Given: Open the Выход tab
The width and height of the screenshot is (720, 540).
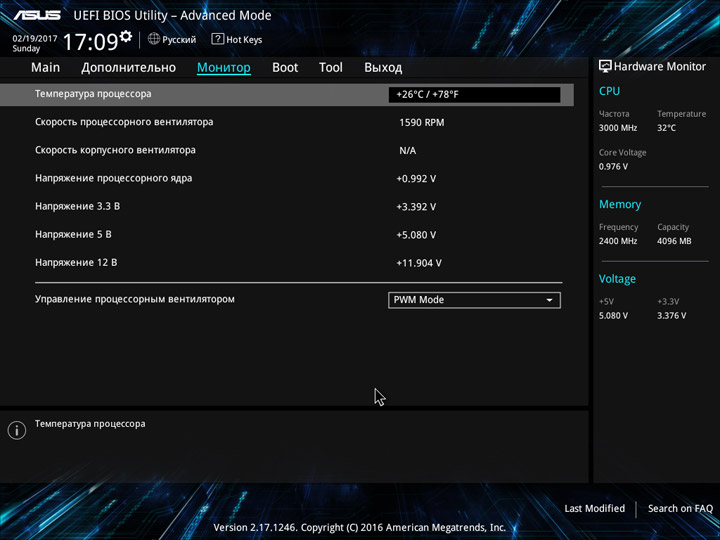Looking at the screenshot, I should pos(383,68).
